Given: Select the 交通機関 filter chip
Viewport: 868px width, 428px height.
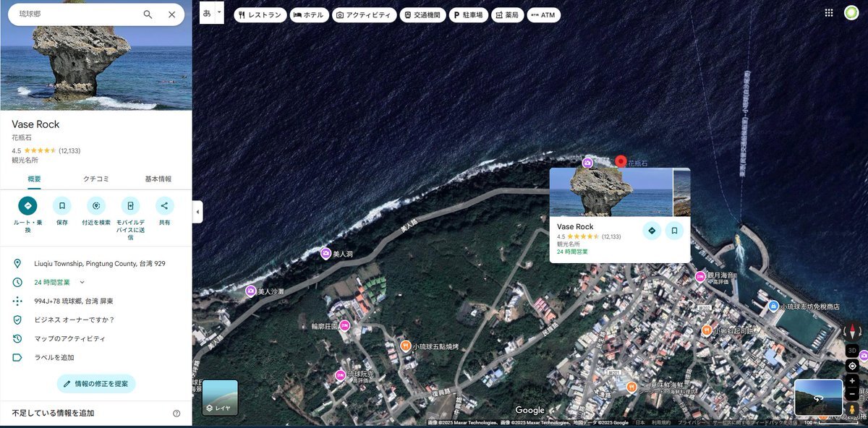Looking at the screenshot, I should [x=422, y=14].
